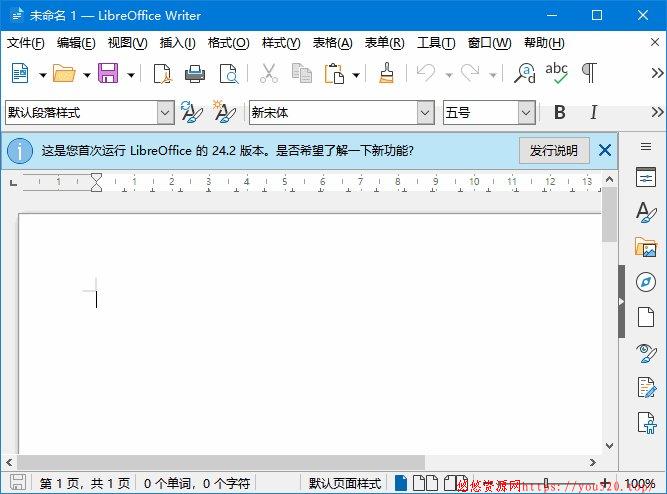Expand Open file dropdown arrow
The height and width of the screenshot is (494, 667).
pos(87,75)
